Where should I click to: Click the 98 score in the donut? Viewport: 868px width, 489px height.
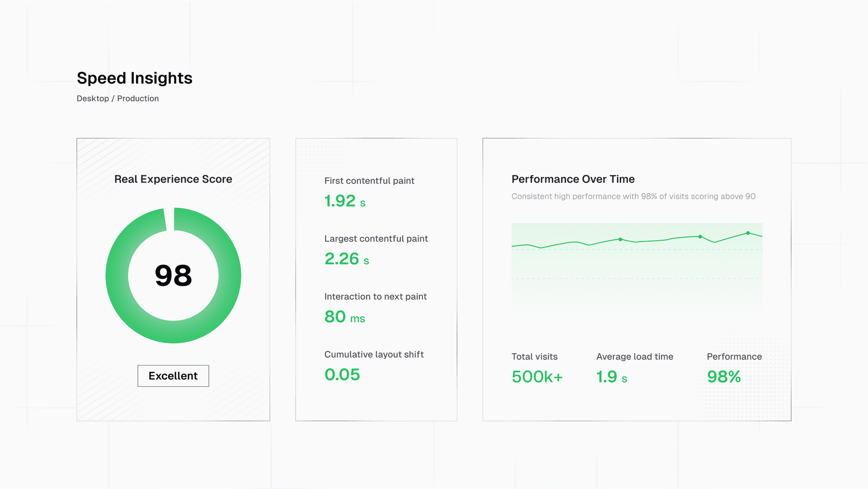(173, 275)
